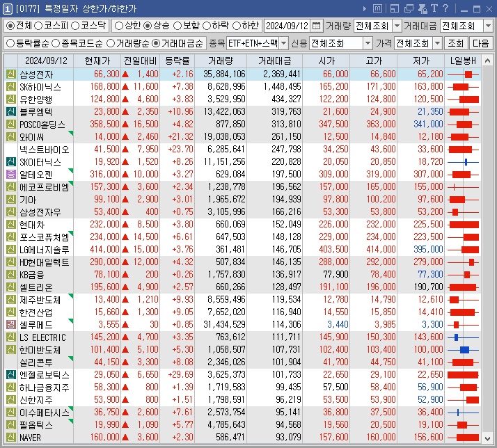The image size is (497, 448).
Task: Click the 신 badge beside NAVER
Action: coord(10,438)
